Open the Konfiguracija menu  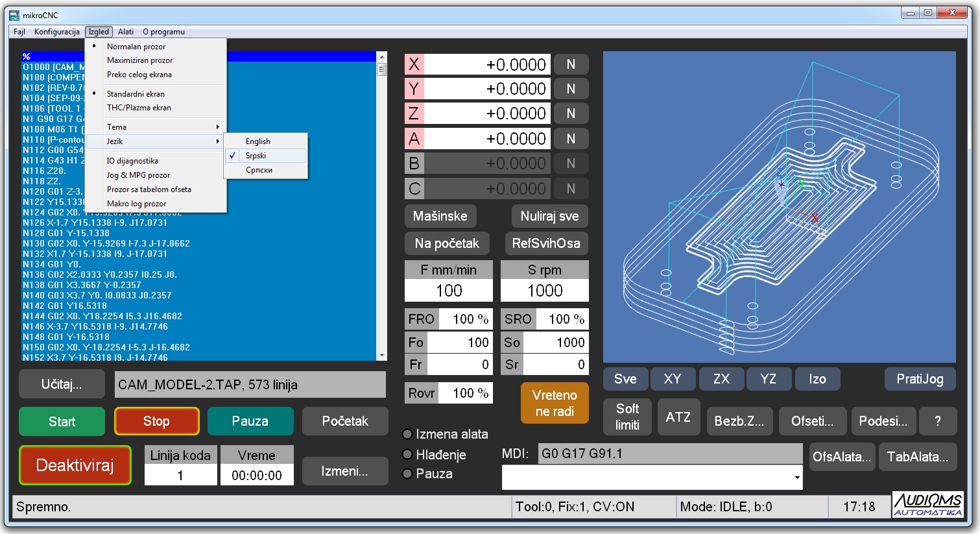[x=57, y=32]
